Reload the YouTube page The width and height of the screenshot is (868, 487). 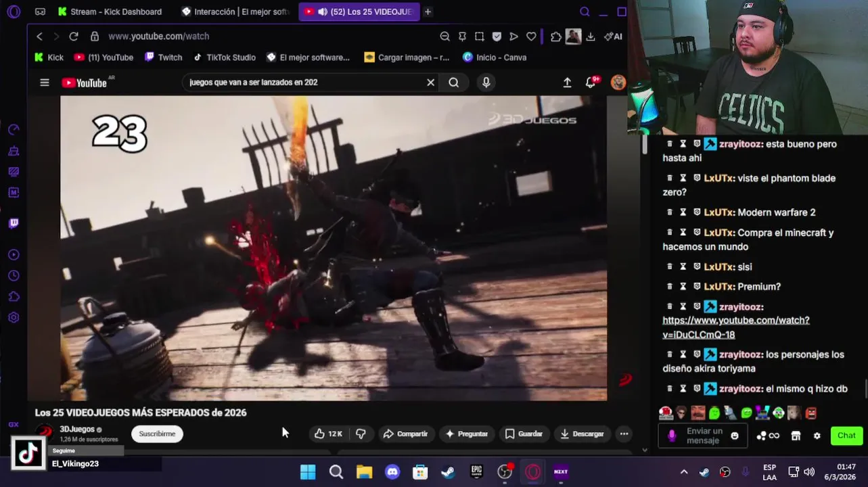[74, 37]
